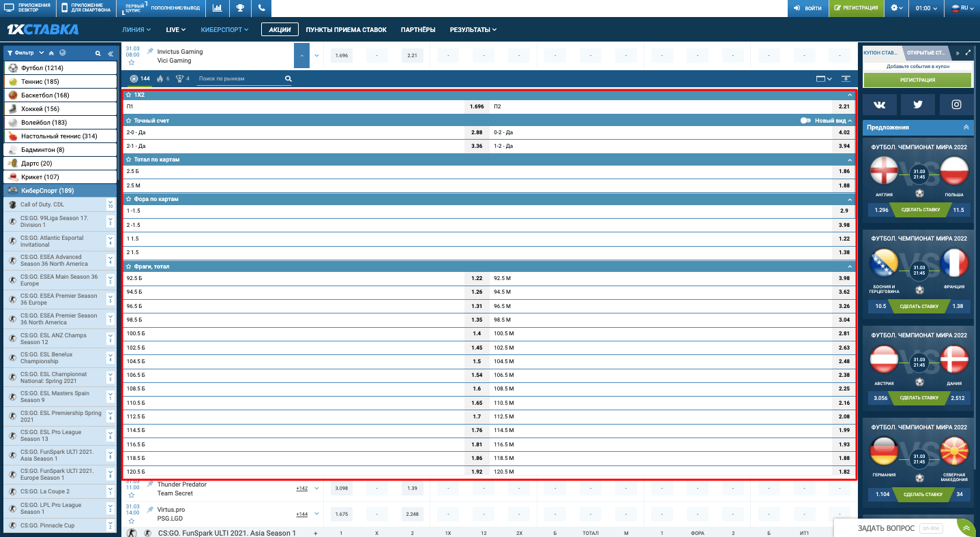Image resolution: width=980 pixels, height=537 pixels.
Task: Click РЕГИСТРАЦИЯ button in bet slip
Action: coord(917,80)
